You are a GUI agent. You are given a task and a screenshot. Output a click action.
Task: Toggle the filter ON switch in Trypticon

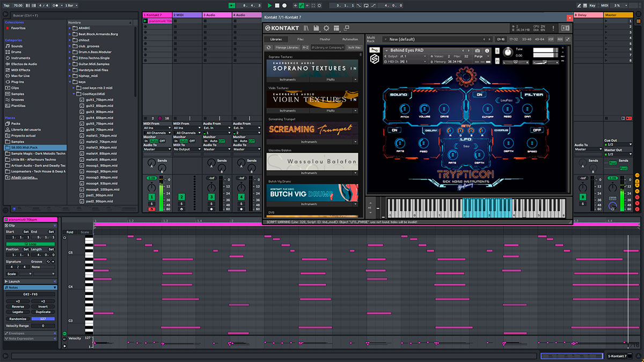pyautogui.click(x=479, y=94)
